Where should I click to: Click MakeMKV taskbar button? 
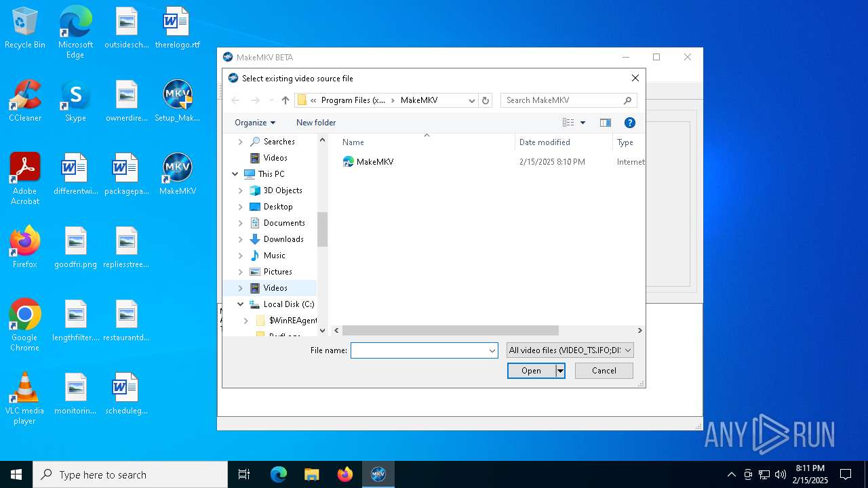click(378, 474)
